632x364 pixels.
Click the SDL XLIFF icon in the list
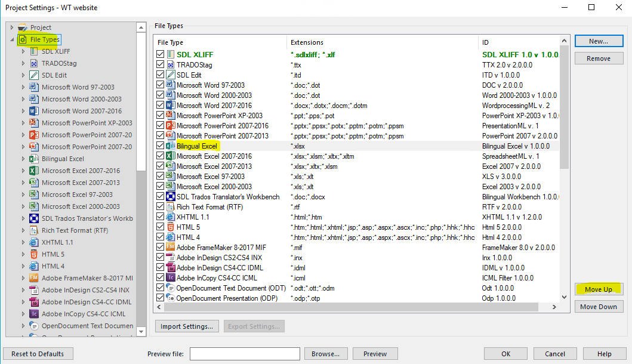171,54
